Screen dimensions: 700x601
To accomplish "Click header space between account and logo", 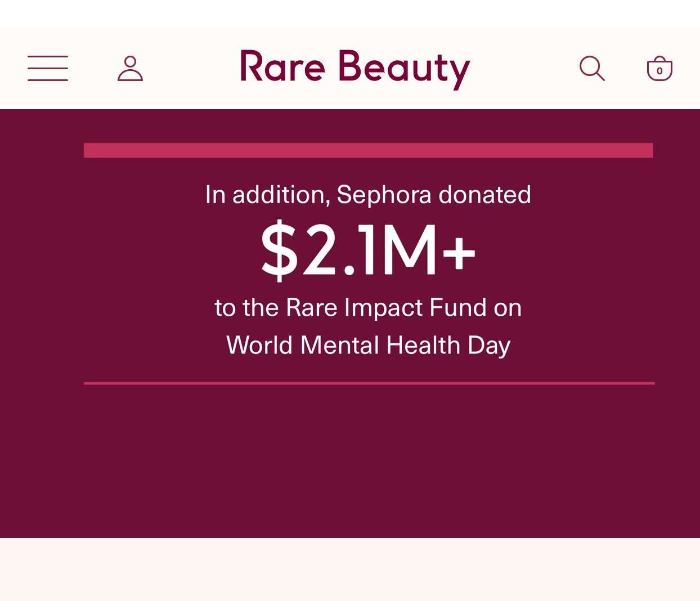I will (x=191, y=68).
